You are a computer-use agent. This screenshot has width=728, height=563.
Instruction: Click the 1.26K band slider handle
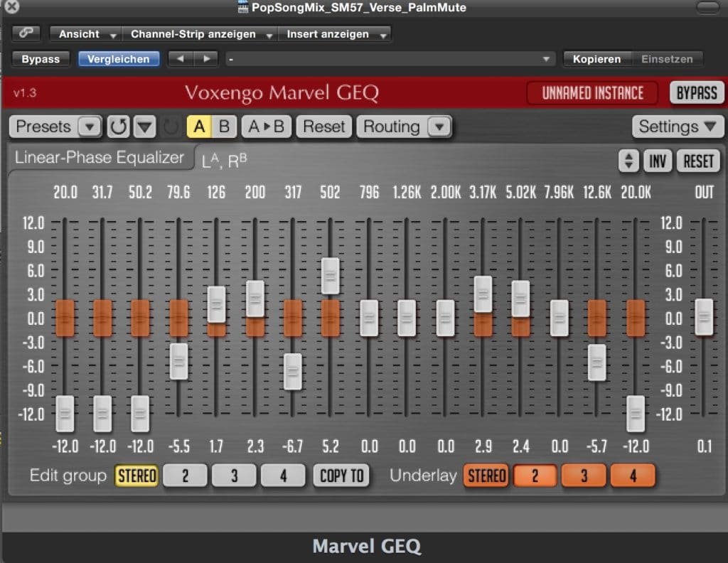pos(407,318)
